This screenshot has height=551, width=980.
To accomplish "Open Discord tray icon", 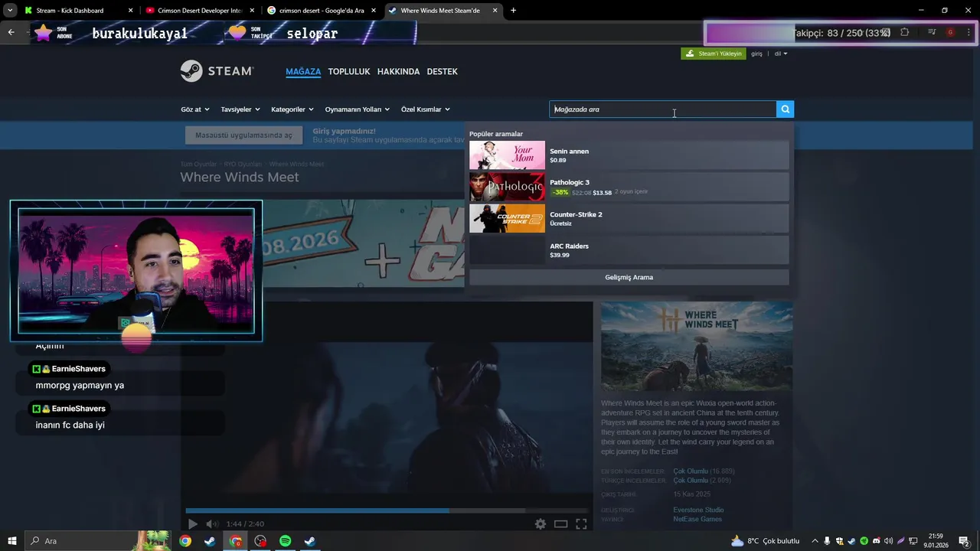I will coord(877,541).
